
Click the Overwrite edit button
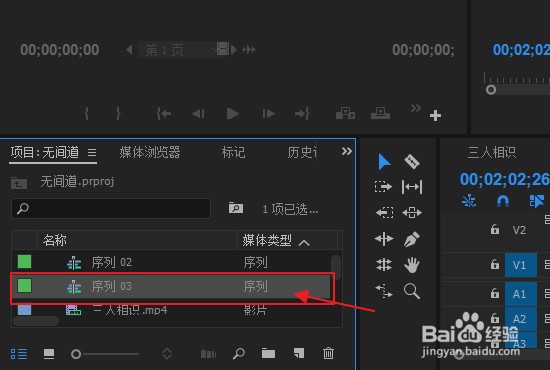pyautogui.click(x=381, y=113)
